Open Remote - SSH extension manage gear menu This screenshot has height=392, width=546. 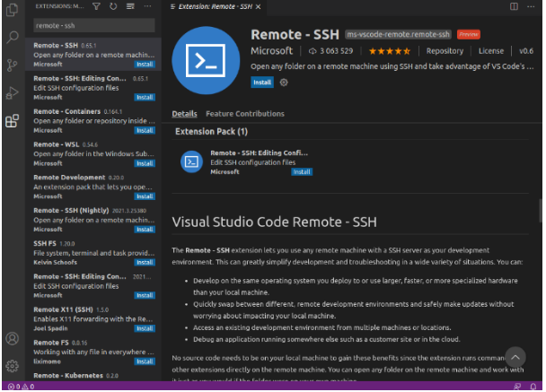284,82
